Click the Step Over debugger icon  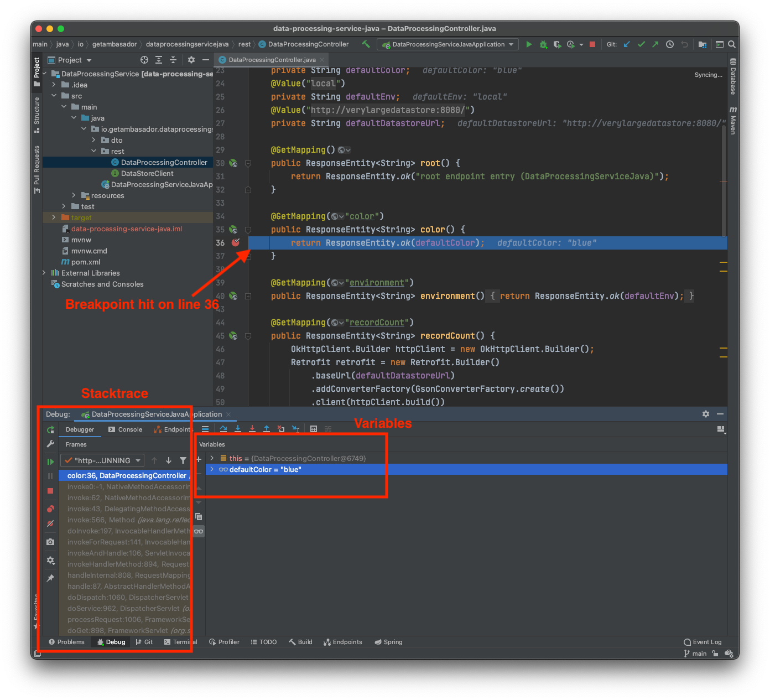(x=223, y=429)
